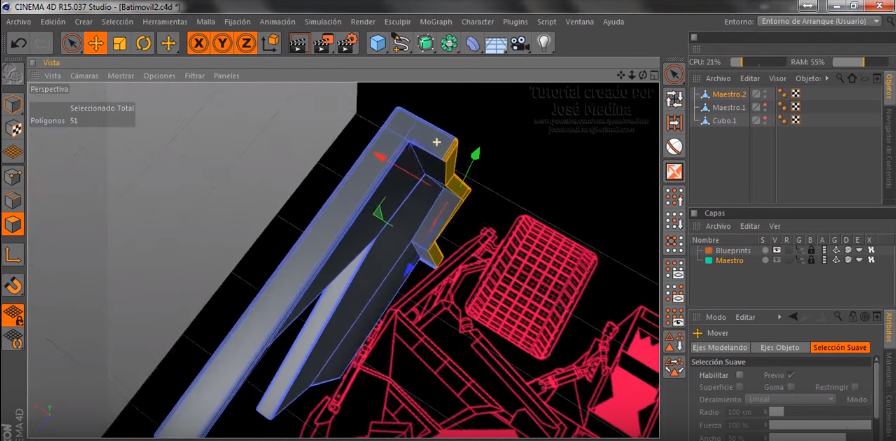
Task: Open the Camera object icon
Action: [519, 43]
